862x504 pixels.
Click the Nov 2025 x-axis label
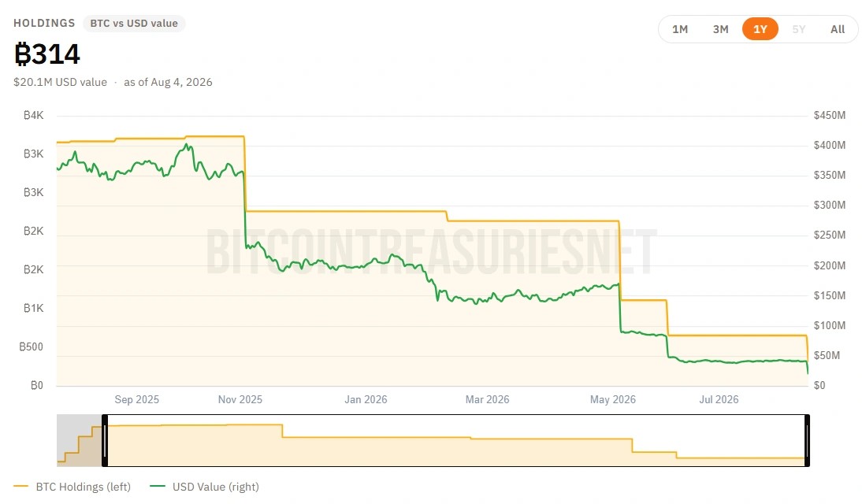240,399
